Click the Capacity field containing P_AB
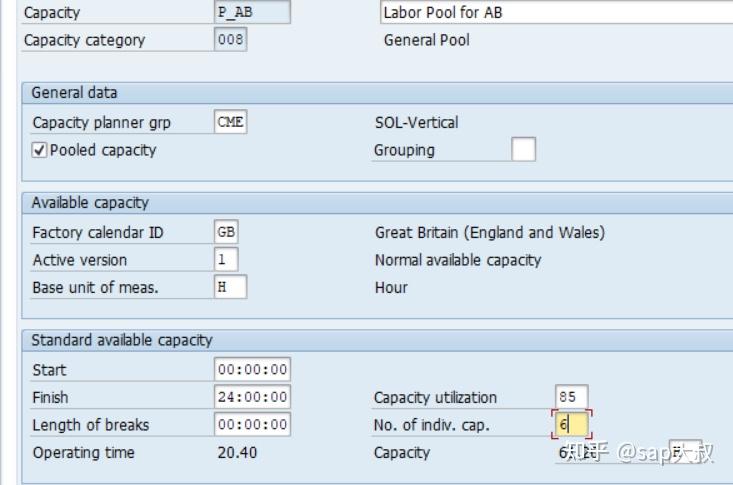 point(253,13)
